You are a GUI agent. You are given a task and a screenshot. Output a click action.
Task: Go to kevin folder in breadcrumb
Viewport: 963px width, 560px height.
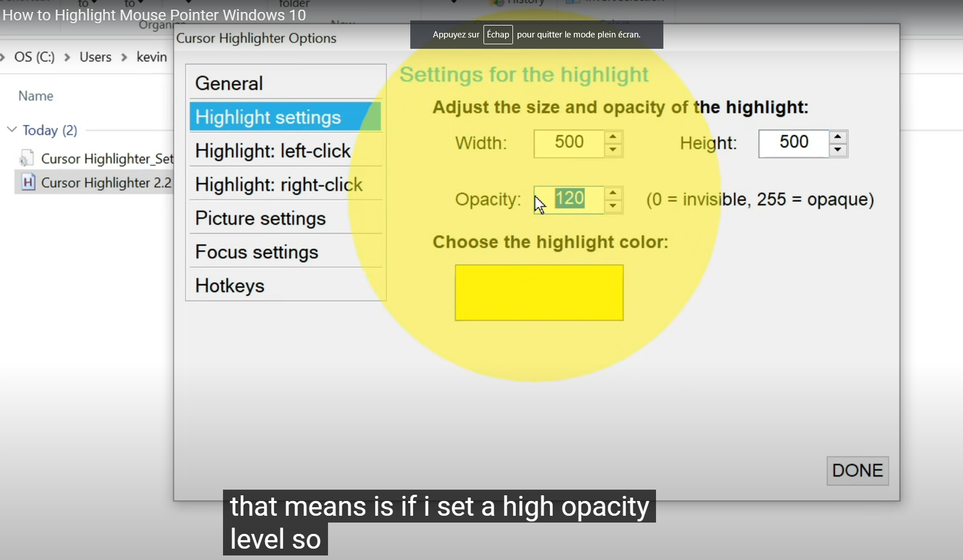(x=152, y=57)
